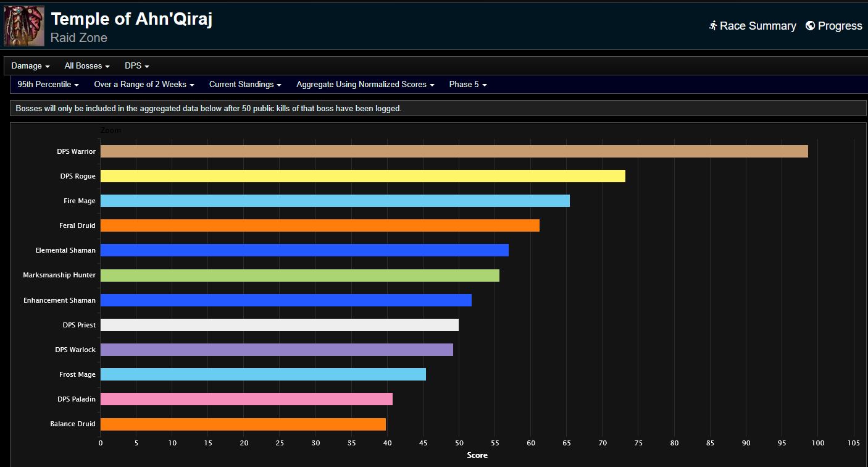Click the DPS Warrior axis label
The width and height of the screenshot is (868, 467).
[77, 151]
